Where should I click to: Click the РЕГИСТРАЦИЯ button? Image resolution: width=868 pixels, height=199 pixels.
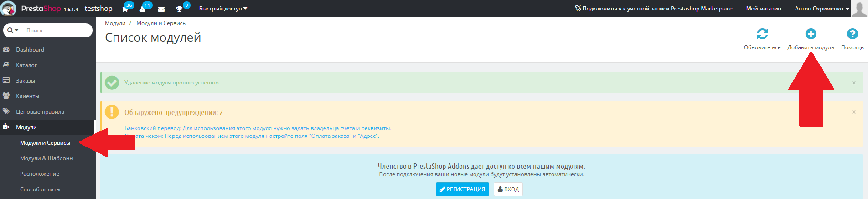click(462, 189)
